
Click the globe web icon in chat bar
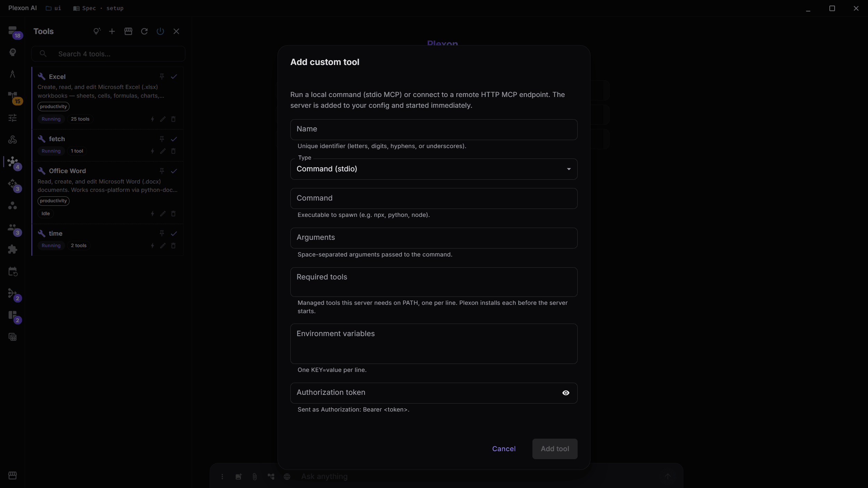click(x=287, y=477)
